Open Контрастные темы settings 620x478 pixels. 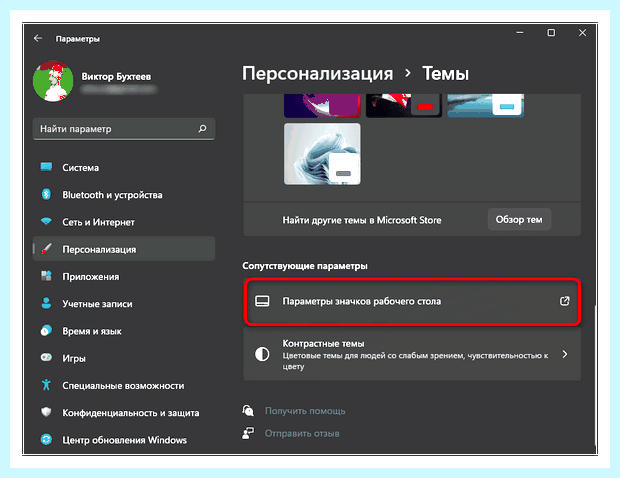(x=412, y=354)
